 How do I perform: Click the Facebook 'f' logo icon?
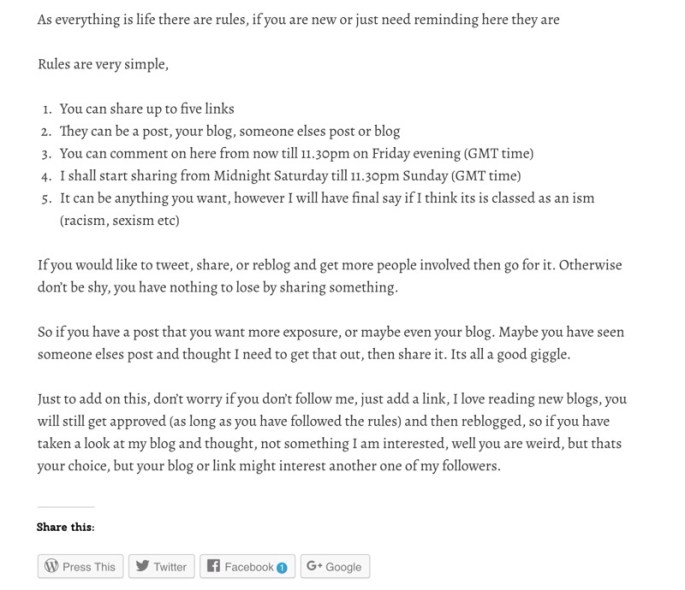coord(213,566)
